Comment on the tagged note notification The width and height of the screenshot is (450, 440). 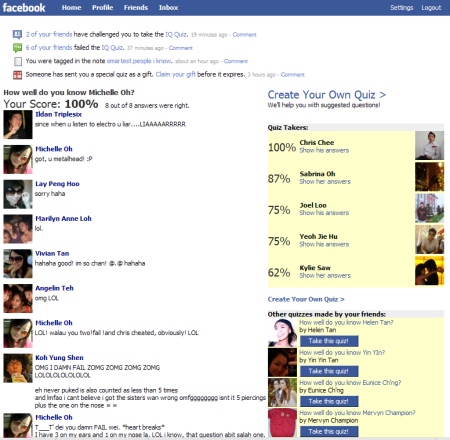[x=236, y=61]
